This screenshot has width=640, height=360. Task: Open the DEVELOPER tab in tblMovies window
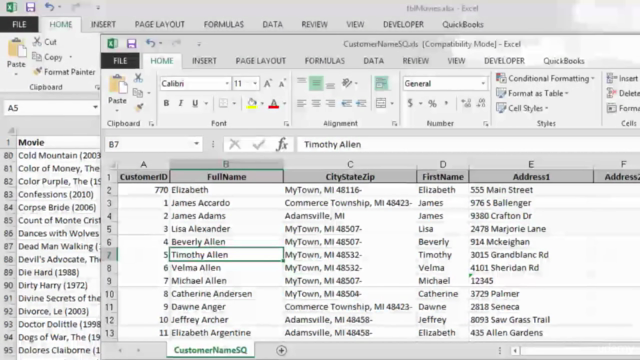tap(403, 24)
